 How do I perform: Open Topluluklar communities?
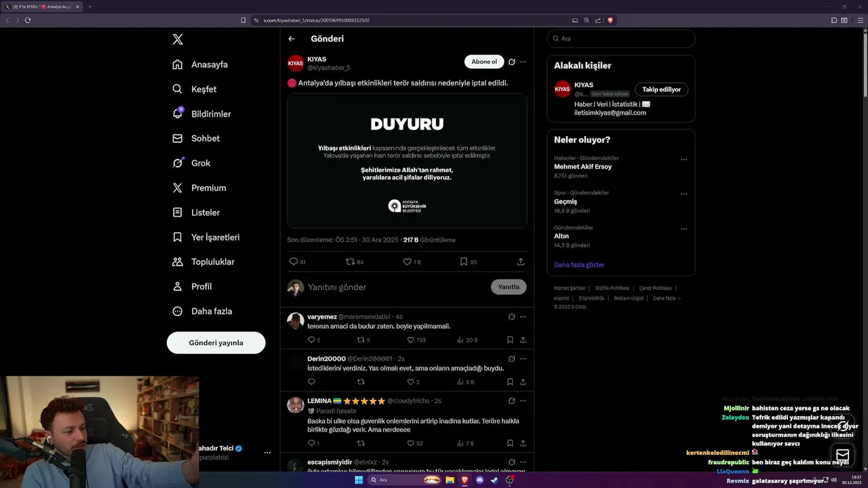coord(203,262)
